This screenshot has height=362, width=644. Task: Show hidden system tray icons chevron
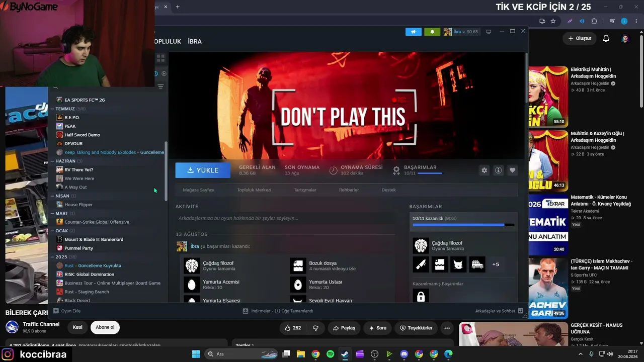[581, 354]
